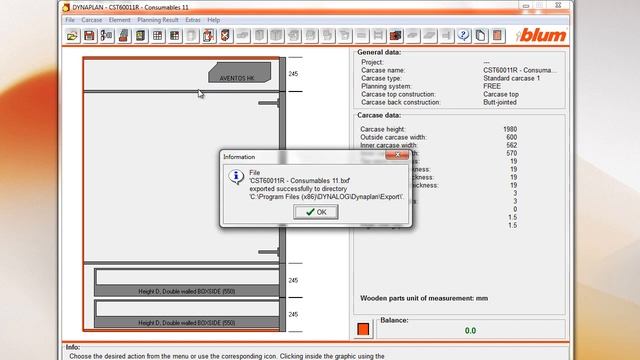Image resolution: width=640 pixels, height=360 pixels.
Task: Open help via the question mark icon
Action: (463, 36)
